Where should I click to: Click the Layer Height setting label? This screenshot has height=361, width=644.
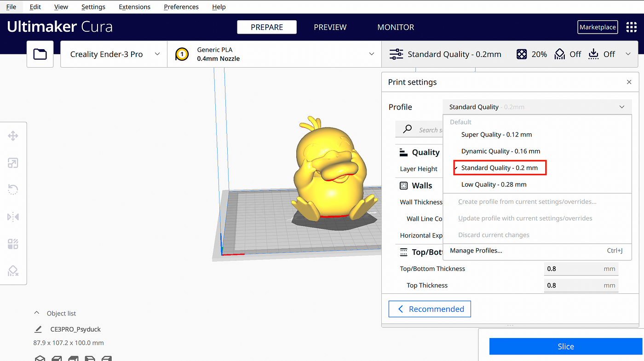419,169
